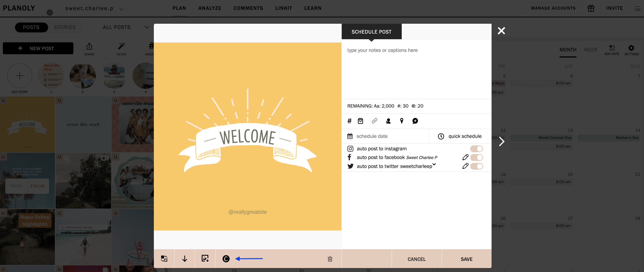Open the shopping bag product tag icon
The width and height of the screenshot is (644, 272).
point(360,121)
